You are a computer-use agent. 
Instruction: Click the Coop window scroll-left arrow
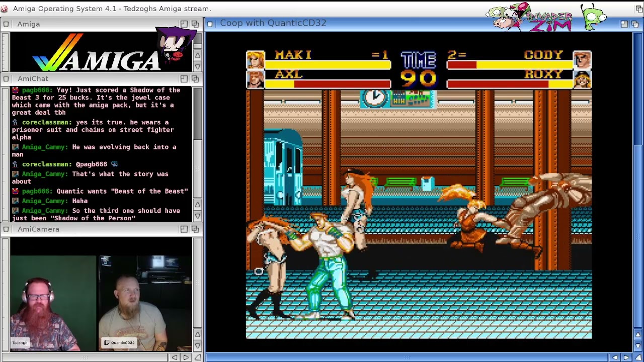click(x=615, y=357)
